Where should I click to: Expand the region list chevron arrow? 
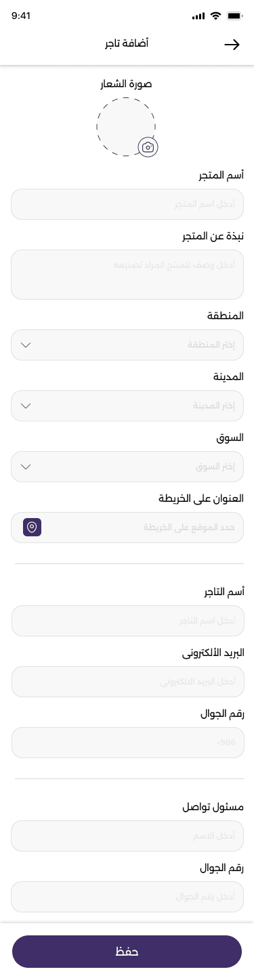(26, 345)
